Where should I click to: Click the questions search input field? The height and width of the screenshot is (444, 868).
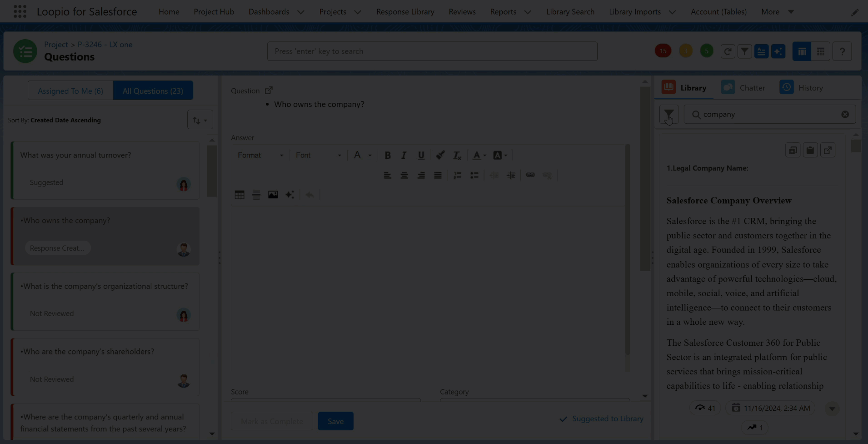point(432,51)
